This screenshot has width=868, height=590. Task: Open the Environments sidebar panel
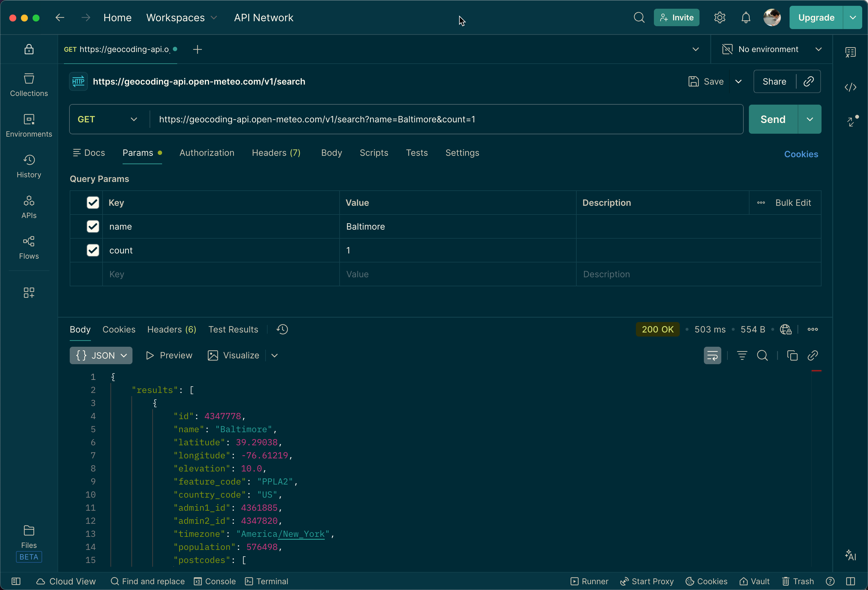click(29, 126)
